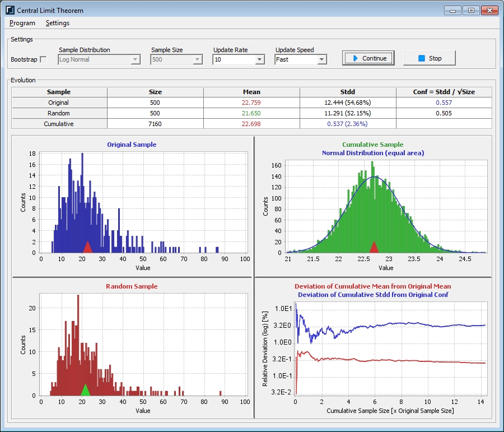Screen dimensions: 504x432
Task: Click the Cumulative size value 7160
Action: (x=155, y=124)
